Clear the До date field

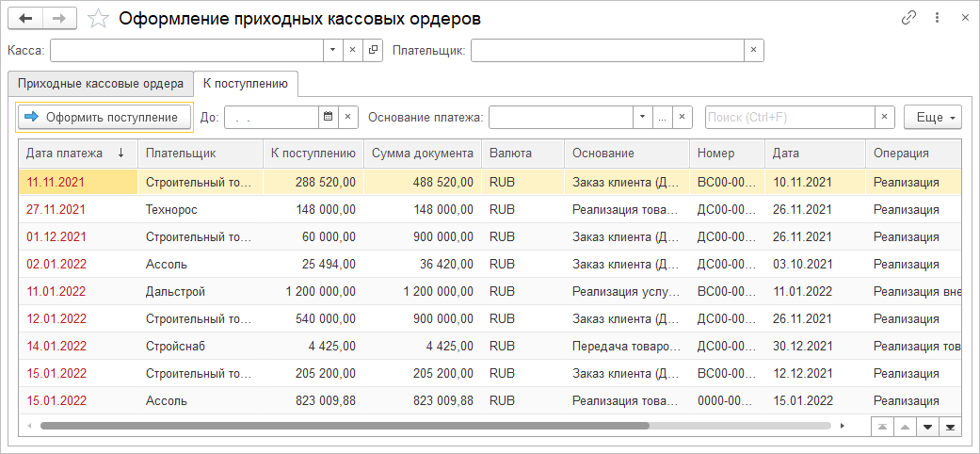tap(348, 117)
